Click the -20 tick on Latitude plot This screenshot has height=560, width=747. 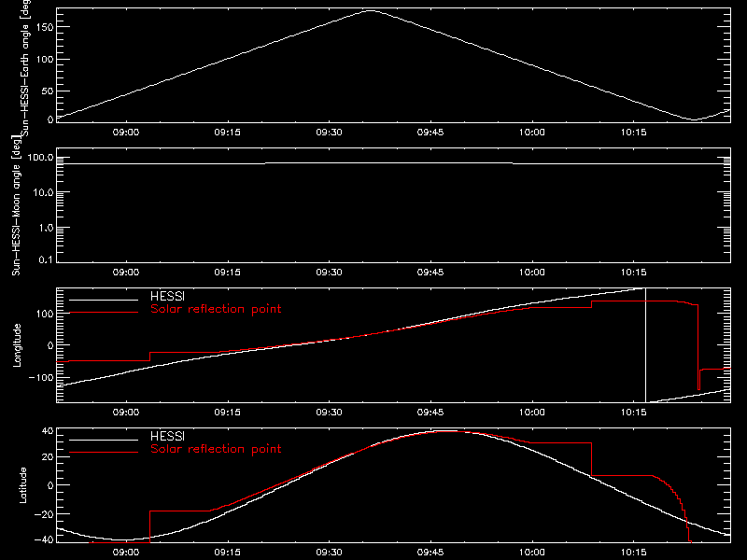point(44,515)
